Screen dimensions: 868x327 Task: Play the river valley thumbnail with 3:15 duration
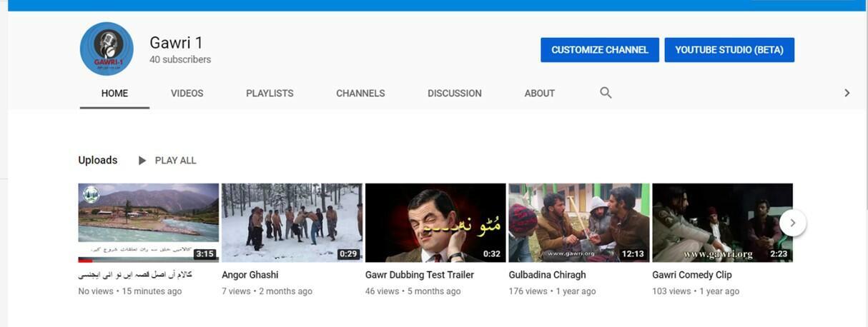pos(149,223)
